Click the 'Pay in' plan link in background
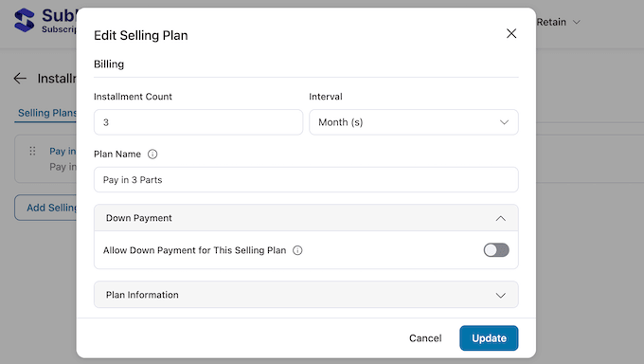Screen dimensions: 644x364 tap(63, 152)
